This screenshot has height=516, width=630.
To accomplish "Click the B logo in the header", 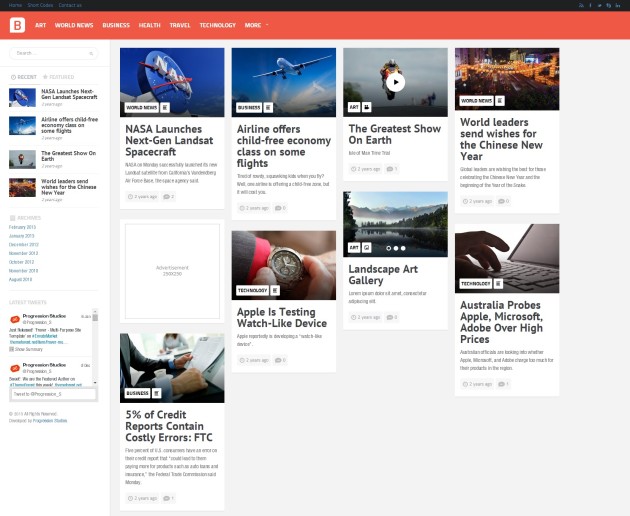I will click(x=17, y=25).
